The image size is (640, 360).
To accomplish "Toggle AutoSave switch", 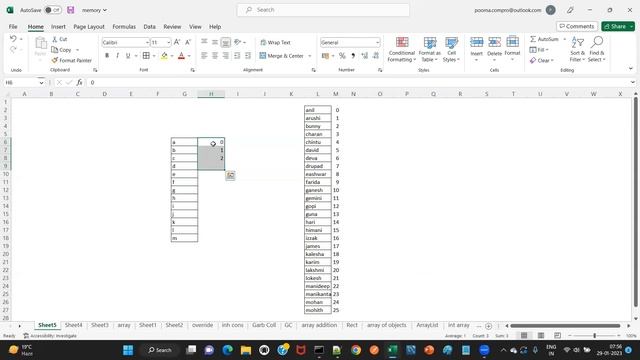I will [x=53, y=10].
